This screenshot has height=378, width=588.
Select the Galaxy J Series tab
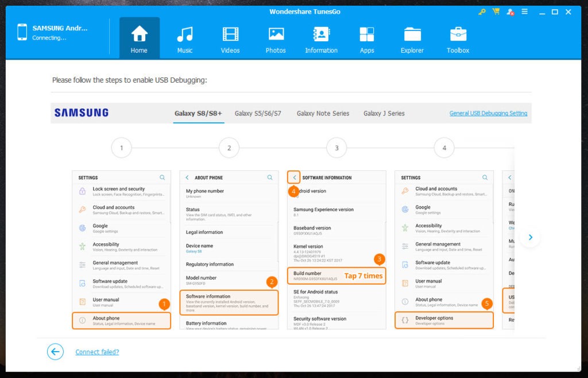384,113
